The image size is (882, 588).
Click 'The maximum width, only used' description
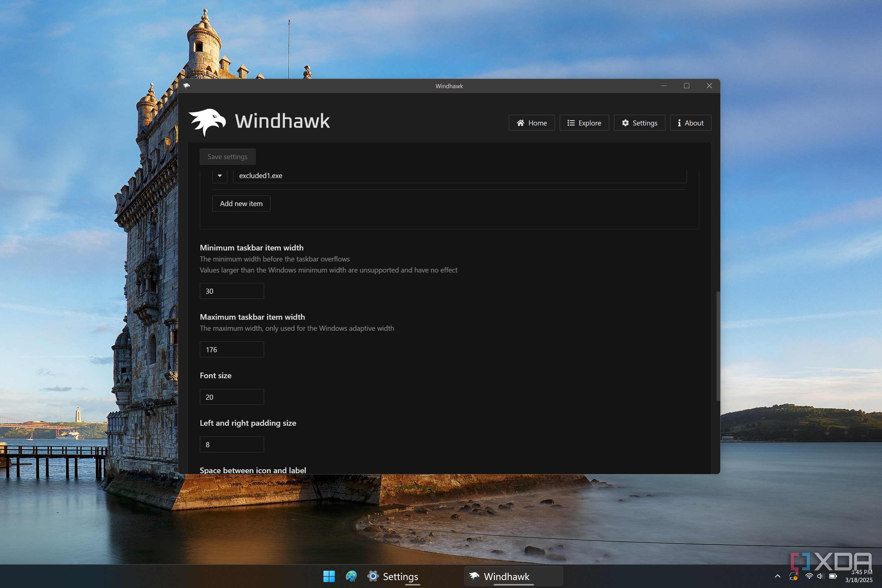(x=297, y=328)
